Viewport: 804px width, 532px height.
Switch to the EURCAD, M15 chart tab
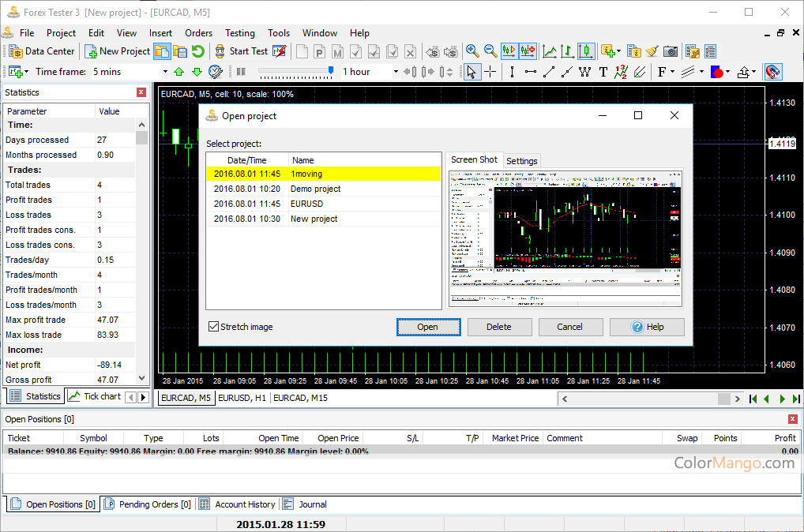tap(300, 398)
